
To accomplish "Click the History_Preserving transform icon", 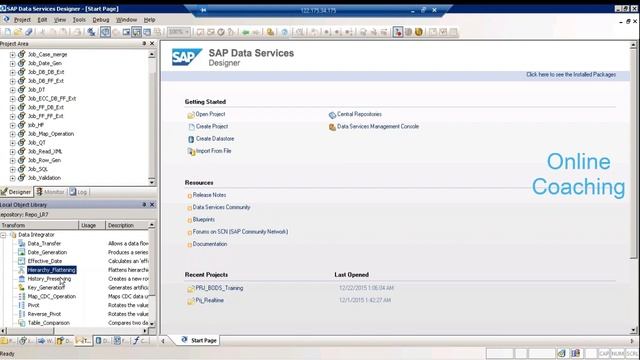I will pos(22,279).
